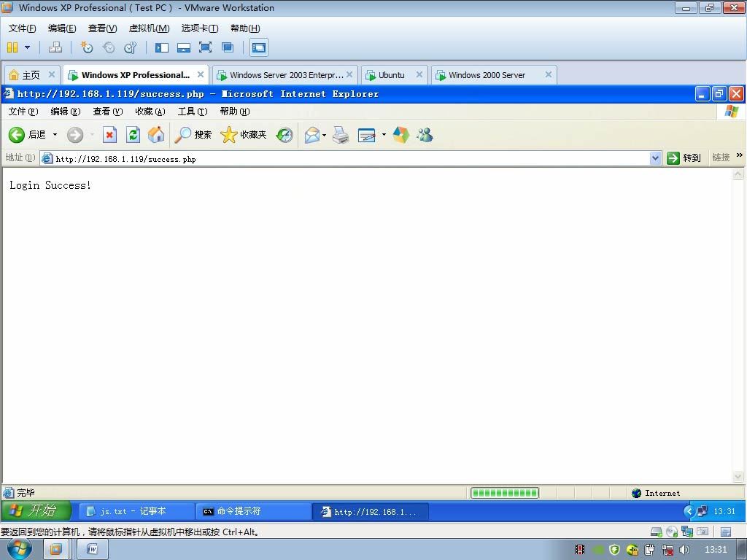Viewport: 747px width, 560px height.
Task: Close the Ubuntu VM tab
Action: tap(419, 75)
